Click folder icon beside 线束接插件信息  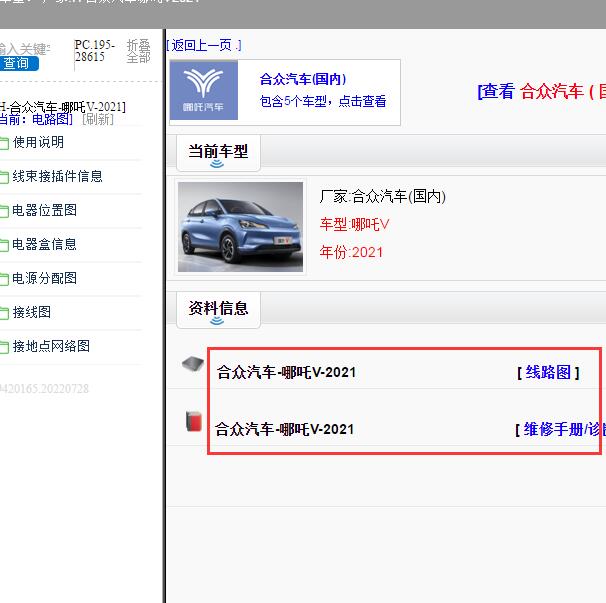[x=4, y=177]
